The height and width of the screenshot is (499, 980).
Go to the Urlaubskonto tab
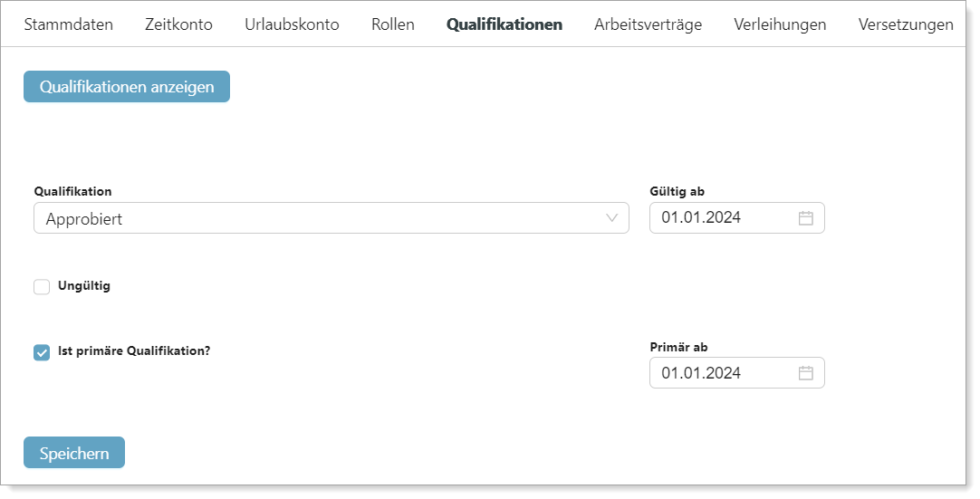click(292, 24)
